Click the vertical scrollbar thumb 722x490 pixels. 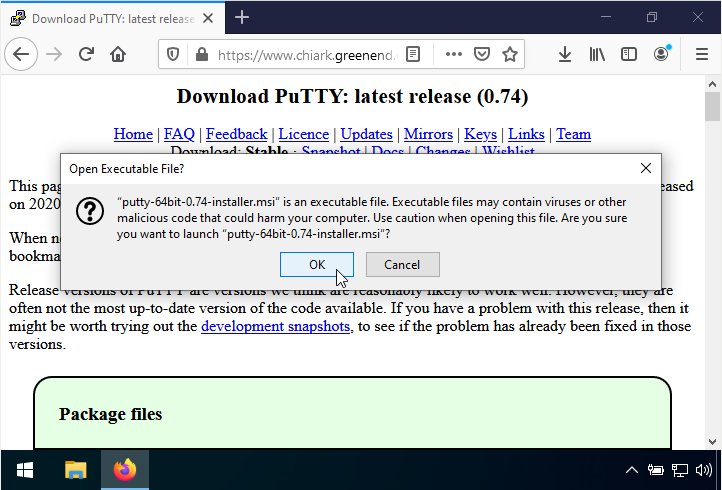[712, 106]
